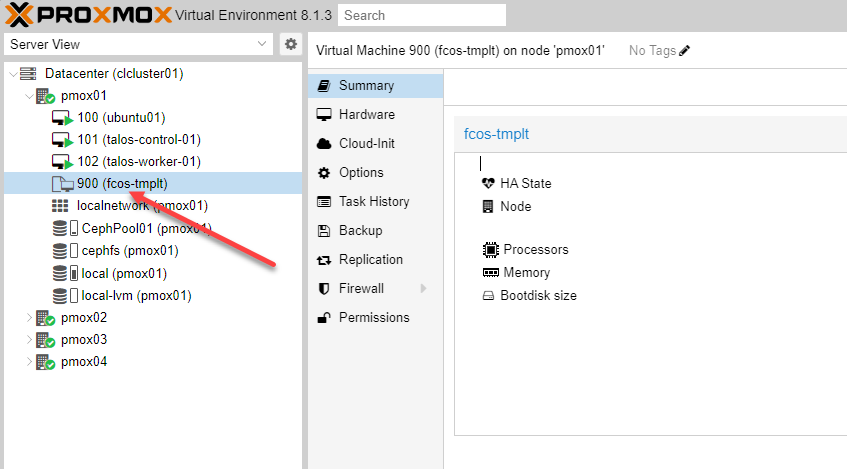Expand the pmox03 node
Screen dimensions: 847x469
[29, 340]
